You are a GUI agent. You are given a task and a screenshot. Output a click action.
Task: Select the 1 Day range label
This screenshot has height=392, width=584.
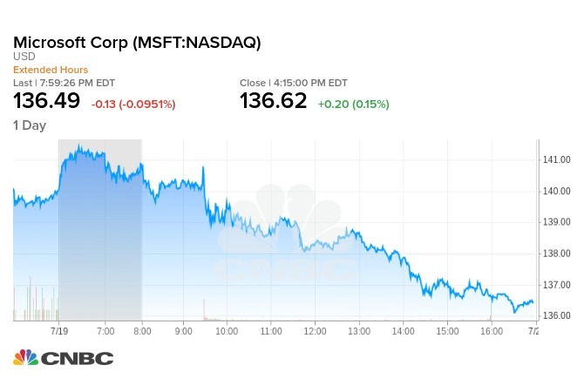[30, 125]
